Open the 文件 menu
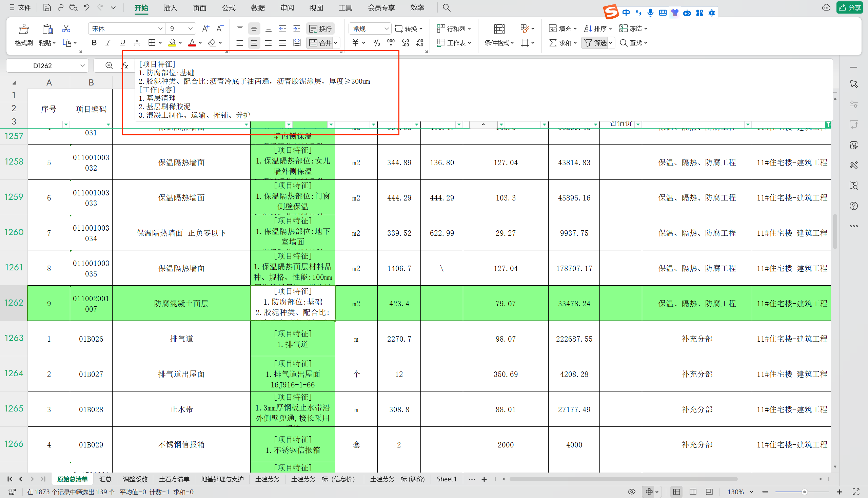This screenshot has height=498, width=868. click(x=20, y=7)
